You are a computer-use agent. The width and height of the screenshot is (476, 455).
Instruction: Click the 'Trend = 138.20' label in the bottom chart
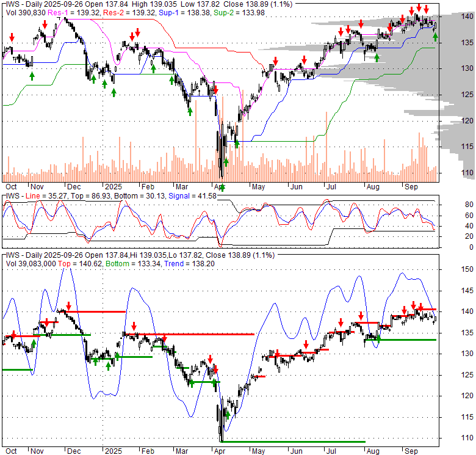click(x=189, y=264)
